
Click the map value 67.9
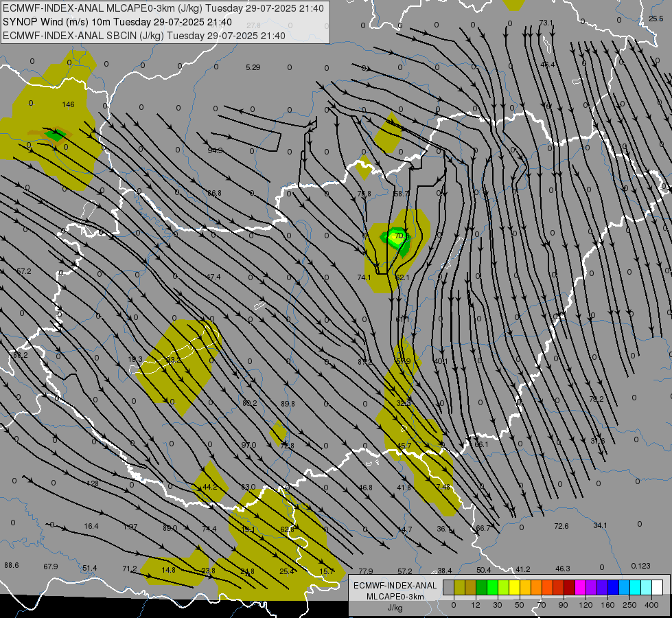51,566
